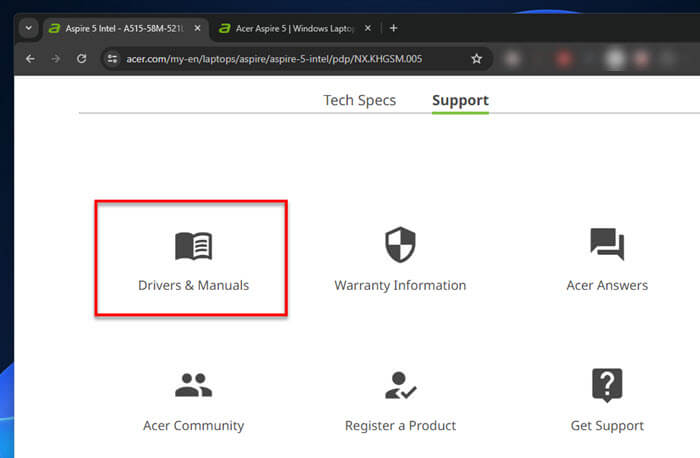700x458 pixels.
Task: Close the Aspire 5 Intel A515-58M tab
Action: coord(197,28)
